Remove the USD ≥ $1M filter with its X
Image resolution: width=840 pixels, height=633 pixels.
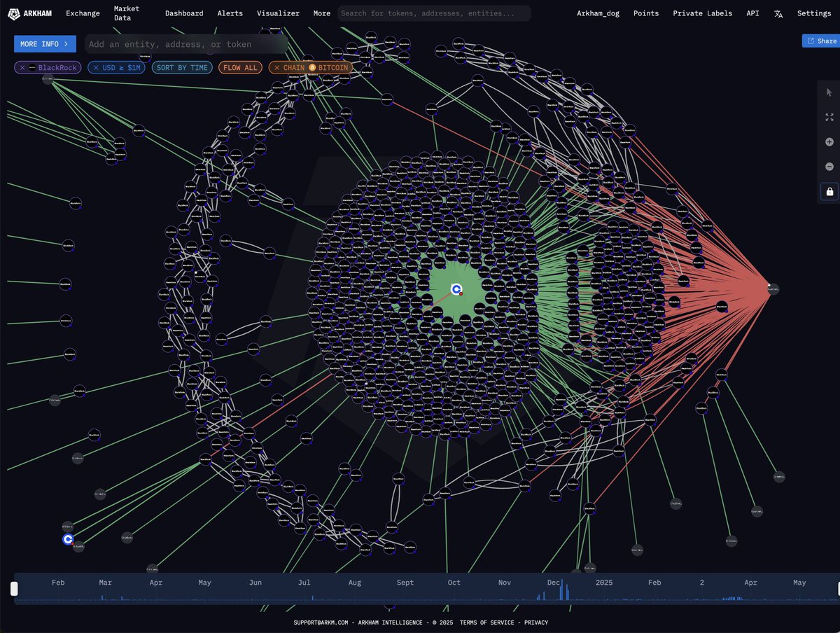[97, 67]
